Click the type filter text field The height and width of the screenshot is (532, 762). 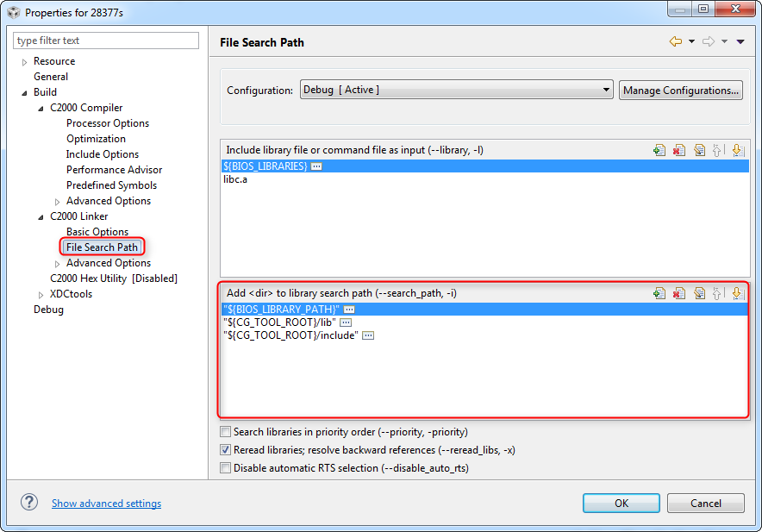pos(106,41)
